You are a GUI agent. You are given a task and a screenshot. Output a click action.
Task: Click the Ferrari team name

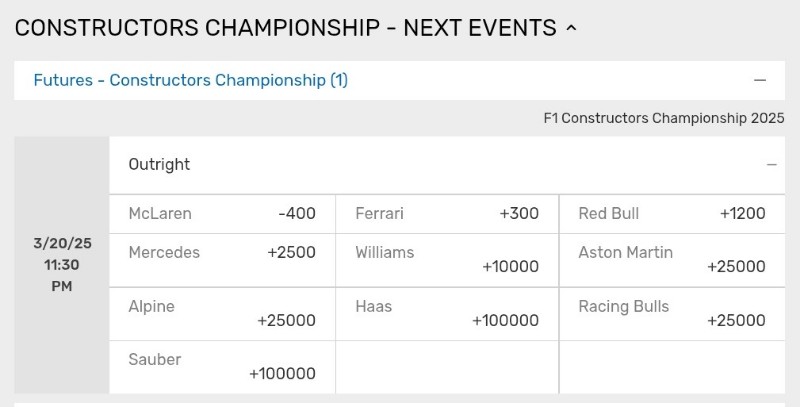(379, 213)
